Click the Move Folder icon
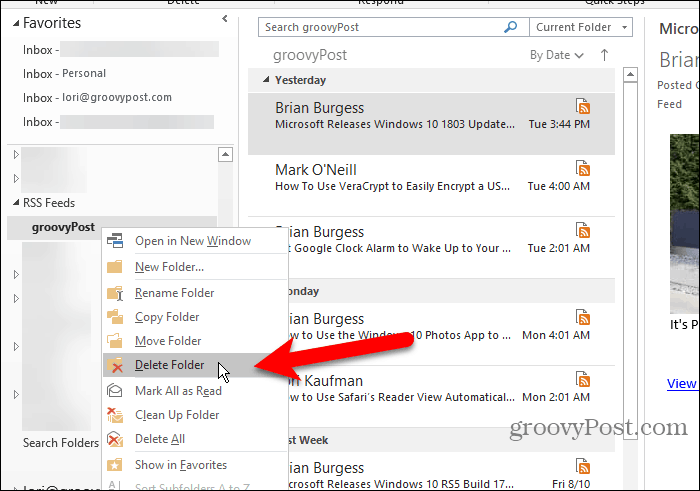 point(115,341)
